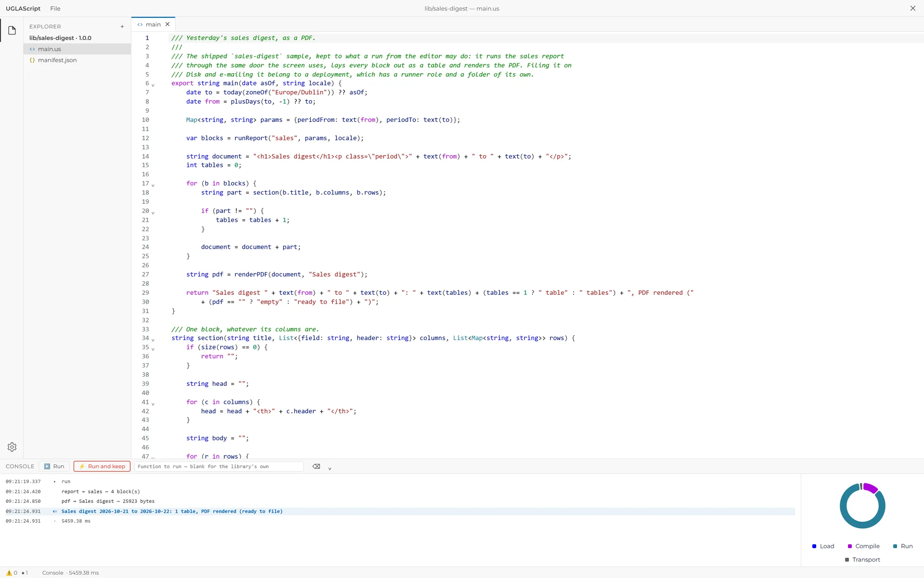This screenshot has width=924, height=578.
Task: Open the File menu
Action: point(55,8)
